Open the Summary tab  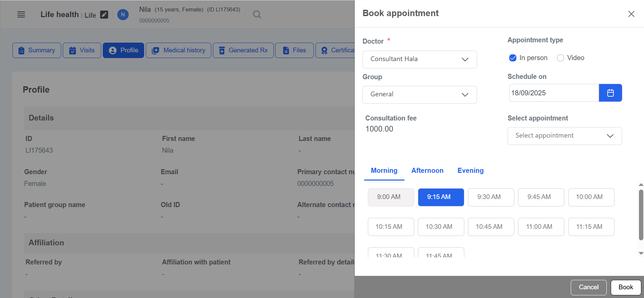tap(37, 50)
